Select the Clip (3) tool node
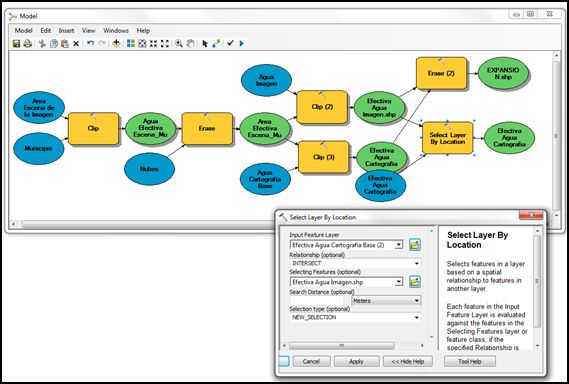 (x=324, y=157)
